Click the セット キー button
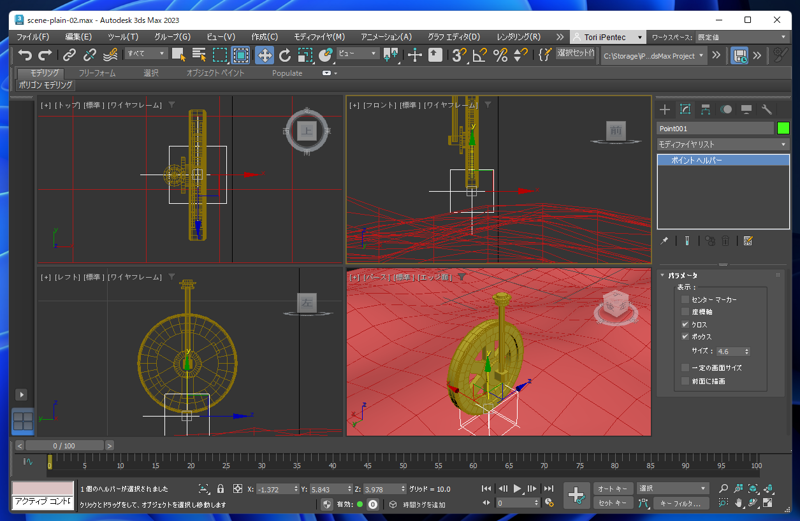Screen dimensions: 800x521 pos(612,503)
